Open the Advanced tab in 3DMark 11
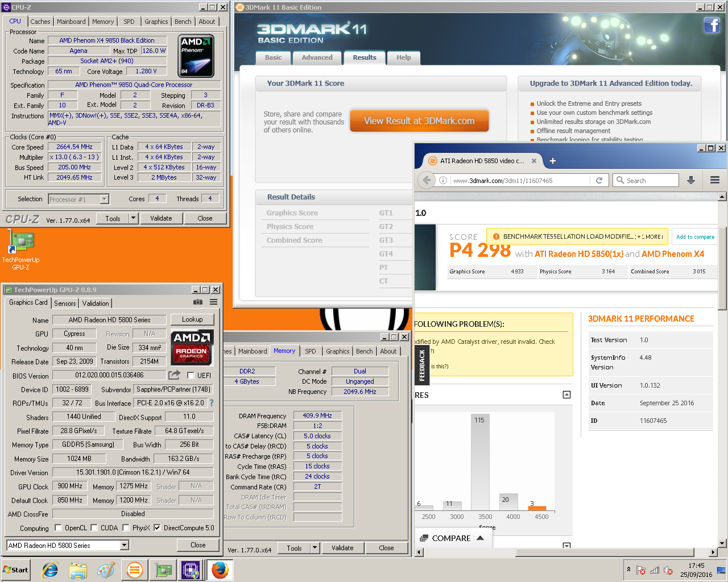The height and width of the screenshot is (582, 728). (x=317, y=57)
